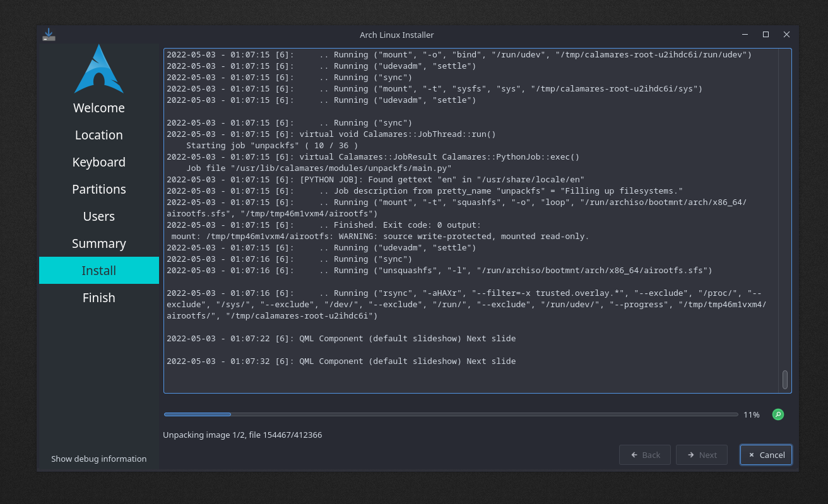Click the installer download icon in title bar
Image resolution: width=828 pixels, height=504 pixels.
click(x=49, y=35)
